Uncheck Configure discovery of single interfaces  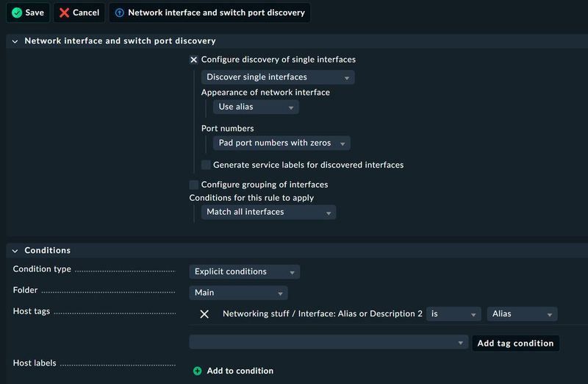[x=194, y=60]
